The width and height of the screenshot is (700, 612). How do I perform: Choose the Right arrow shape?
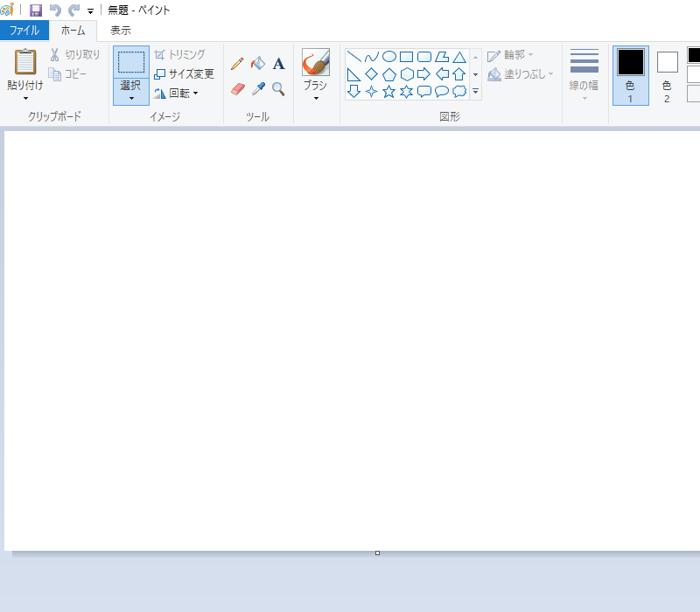(424, 74)
